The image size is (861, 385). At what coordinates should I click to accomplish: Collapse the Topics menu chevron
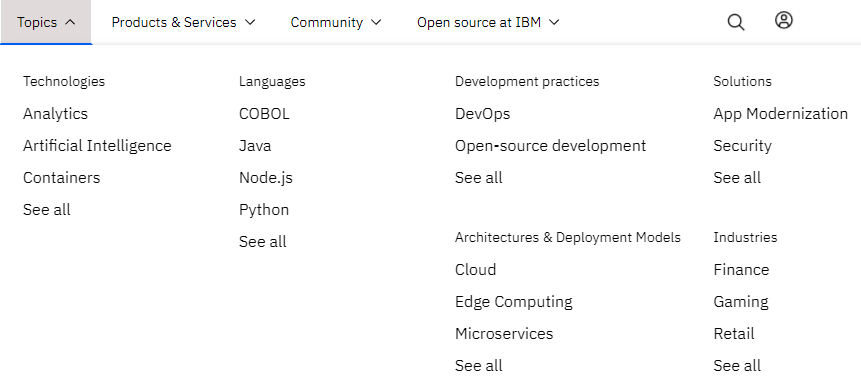pos(70,23)
